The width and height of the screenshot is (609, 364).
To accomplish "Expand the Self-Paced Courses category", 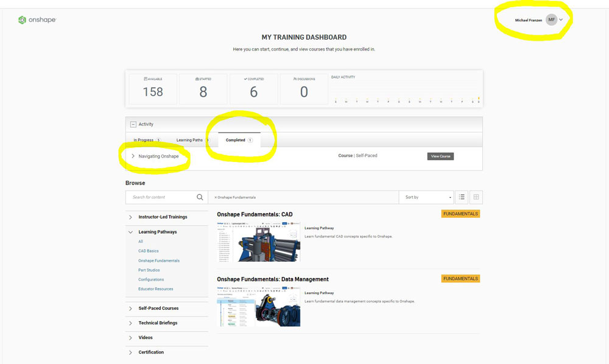I will [x=130, y=309].
